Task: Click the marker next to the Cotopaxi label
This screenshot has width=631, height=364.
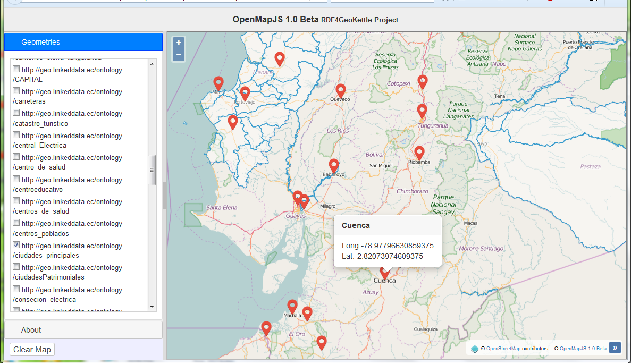Action: tap(422, 82)
